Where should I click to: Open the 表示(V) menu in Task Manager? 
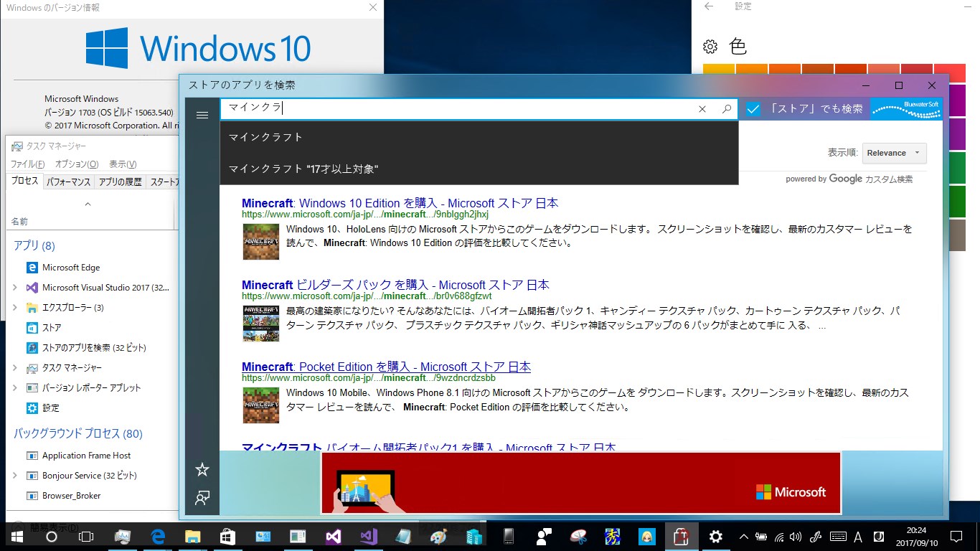(123, 164)
